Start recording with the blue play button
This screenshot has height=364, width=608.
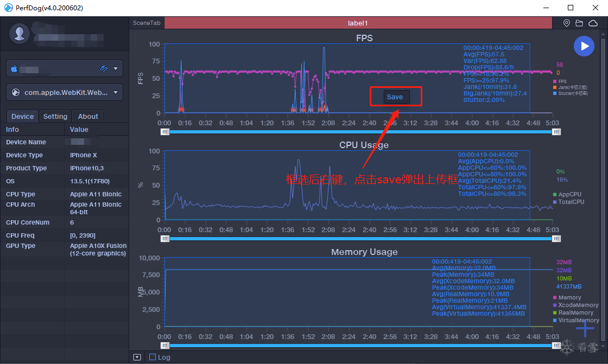pos(584,46)
